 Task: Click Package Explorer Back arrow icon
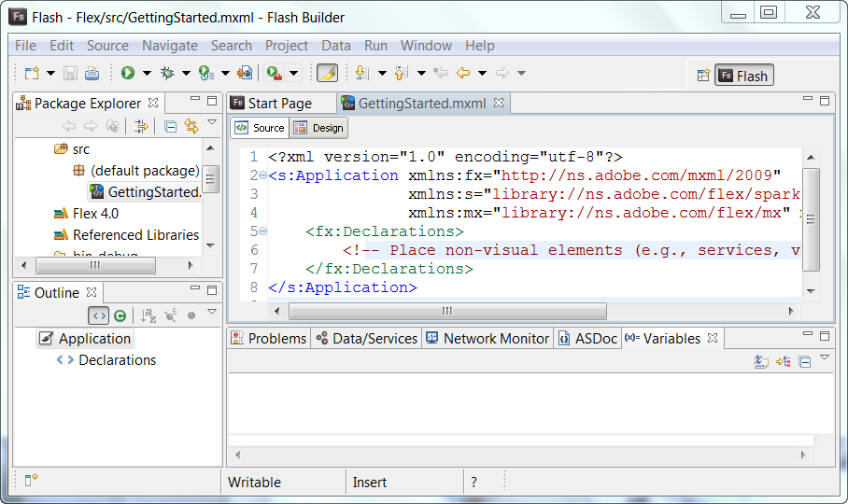coord(69,126)
